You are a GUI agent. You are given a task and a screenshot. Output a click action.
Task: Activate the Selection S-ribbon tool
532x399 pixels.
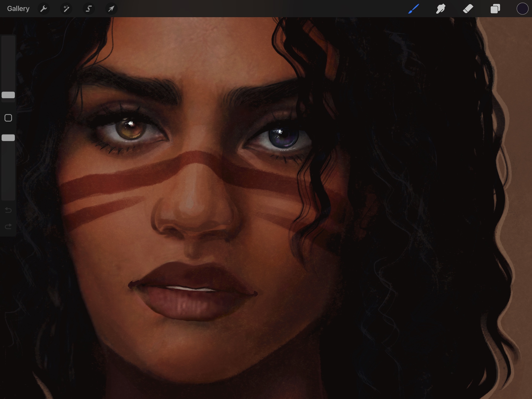[89, 9]
